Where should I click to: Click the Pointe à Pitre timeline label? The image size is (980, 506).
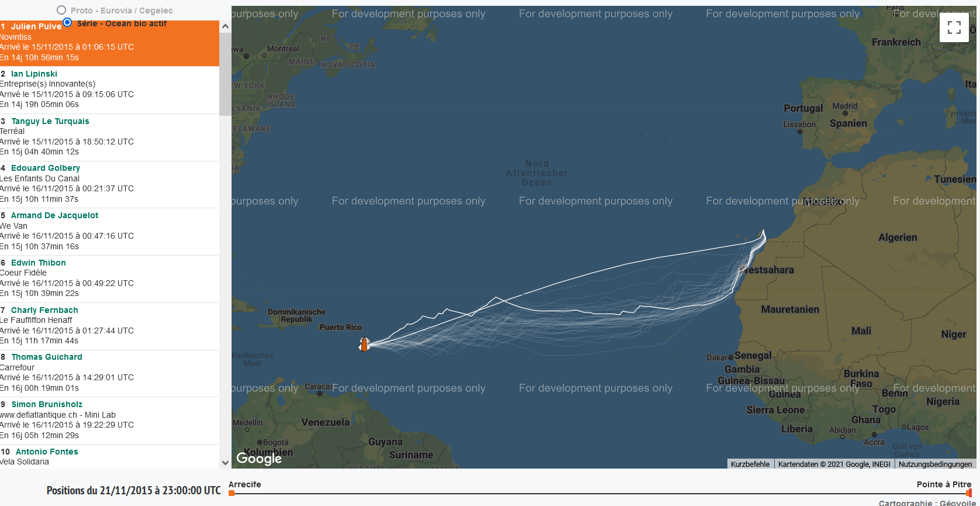(944, 484)
